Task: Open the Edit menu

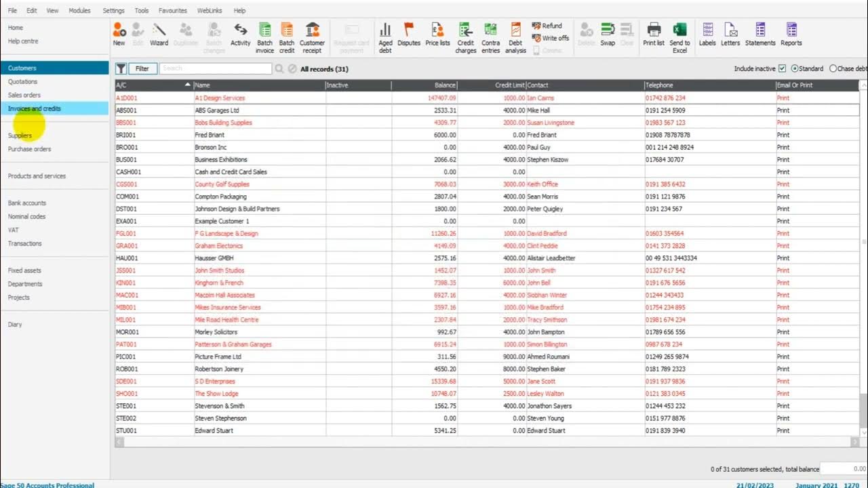Action: [x=32, y=11]
